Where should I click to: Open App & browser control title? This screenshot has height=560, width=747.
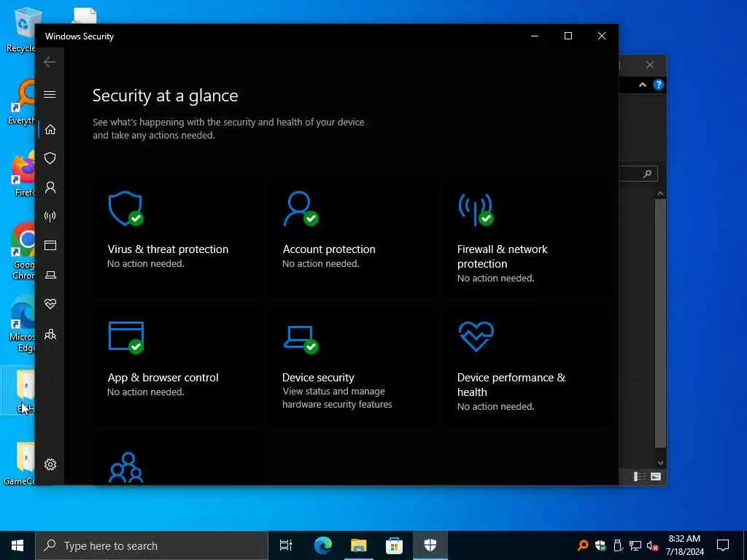click(163, 378)
